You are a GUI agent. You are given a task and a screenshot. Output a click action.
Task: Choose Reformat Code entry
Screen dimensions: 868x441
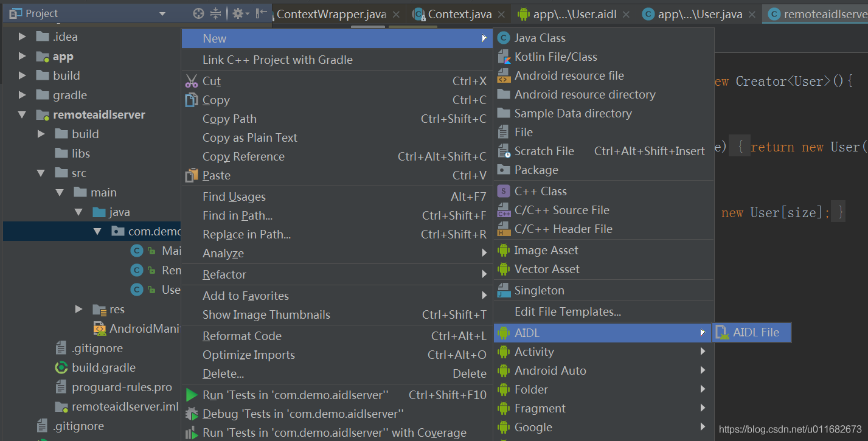tap(338, 336)
